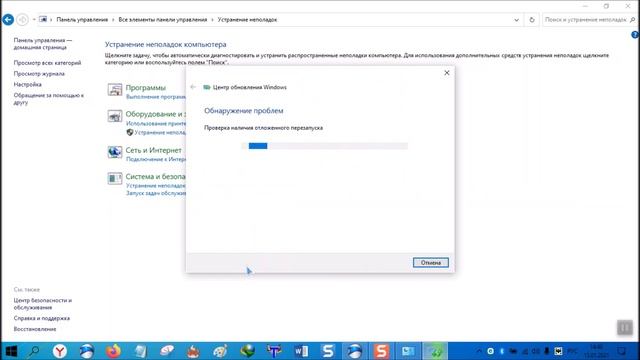Open the 'Сеть и Интернет' category heading
Viewport: 640px width, 360px height.
tap(153, 150)
